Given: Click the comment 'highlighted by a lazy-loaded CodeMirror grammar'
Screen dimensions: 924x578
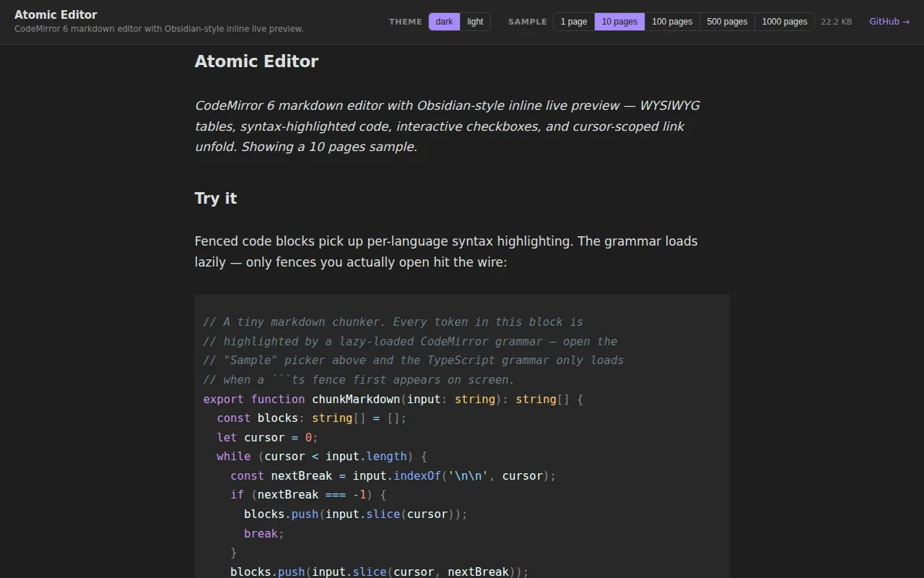Looking at the screenshot, I should point(411,341).
